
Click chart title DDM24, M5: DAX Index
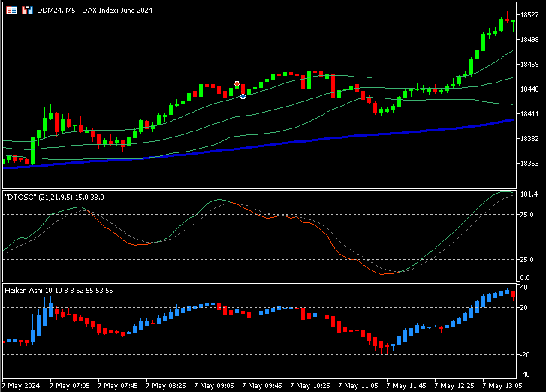(95, 10)
